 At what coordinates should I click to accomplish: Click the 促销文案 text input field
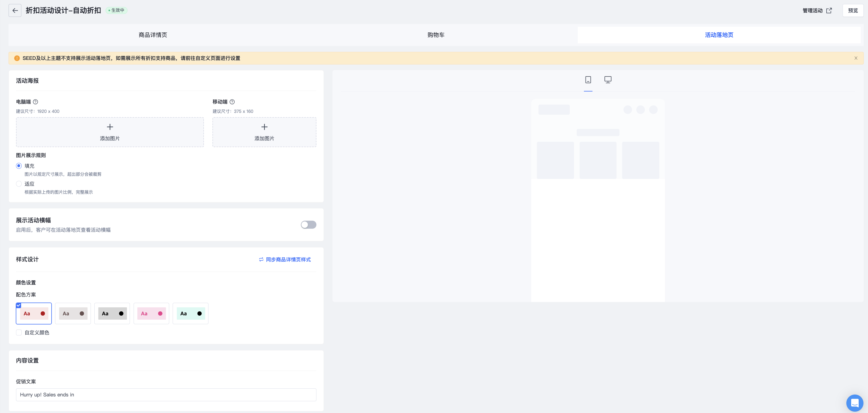click(166, 395)
